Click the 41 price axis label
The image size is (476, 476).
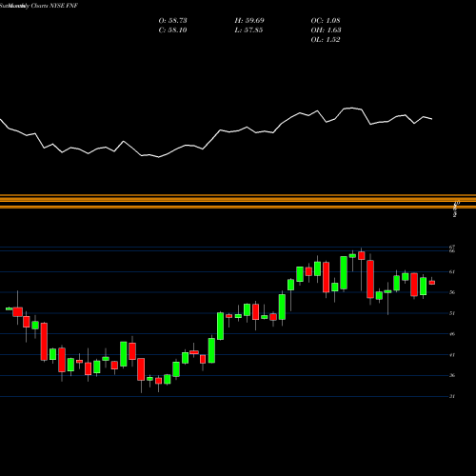pyautogui.click(x=452, y=355)
